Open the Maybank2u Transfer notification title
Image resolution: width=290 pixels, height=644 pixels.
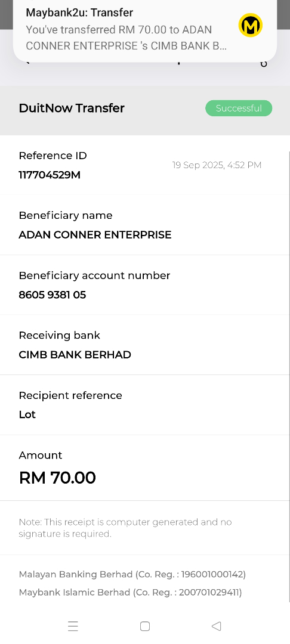79,13
